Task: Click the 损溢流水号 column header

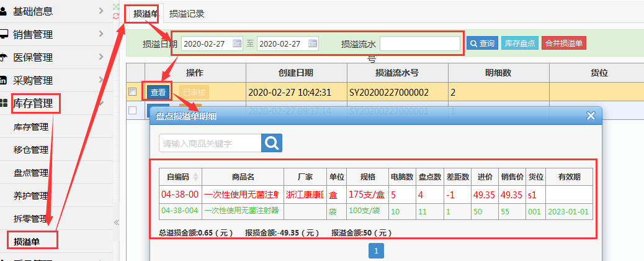Action: coord(396,73)
